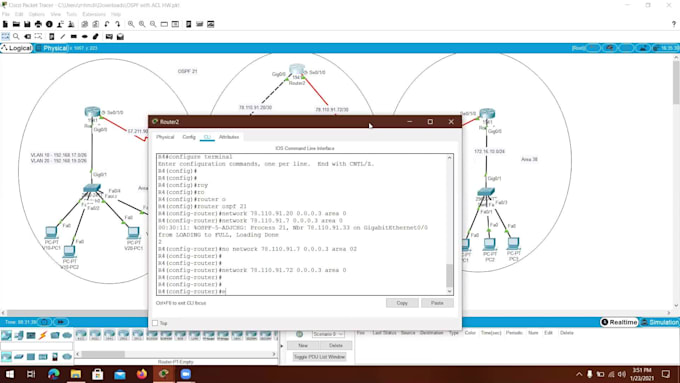Click the New file toolbar icon

tap(5, 24)
